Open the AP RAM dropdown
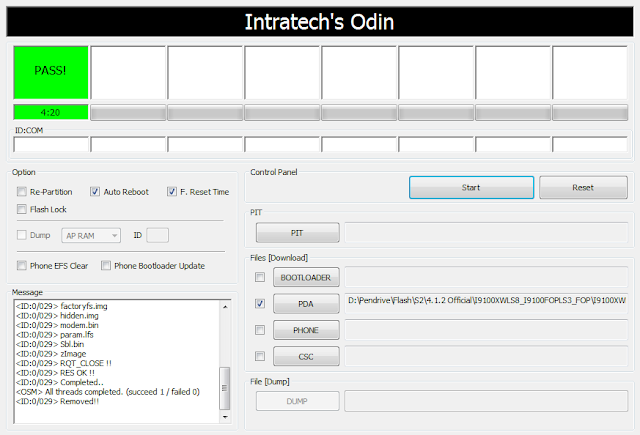Viewport: 640px width, 435px height. tap(91, 235)
